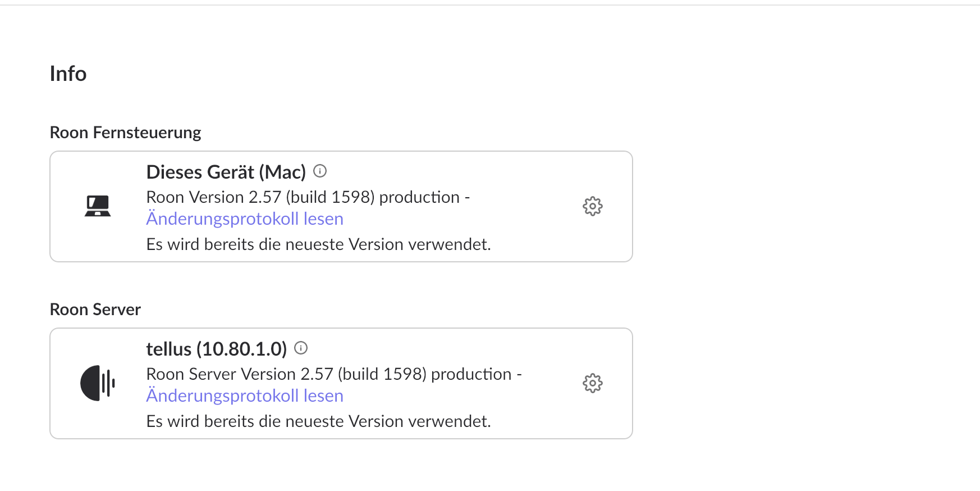Viewport: 980px width, 491px height.
Task: Select the Dieses Gerät (Mac) title
Action: click(226, 172)
